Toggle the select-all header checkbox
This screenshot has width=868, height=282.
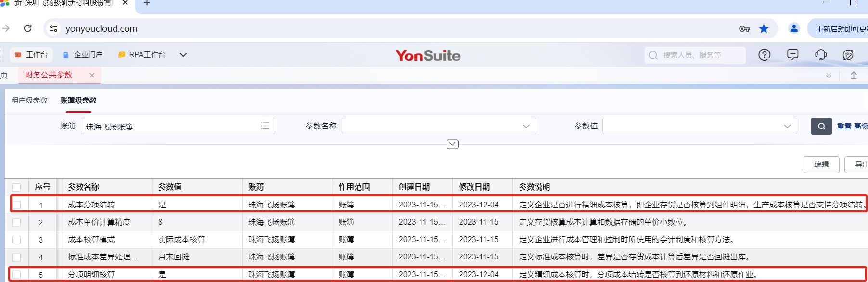[x=17, y=187]
